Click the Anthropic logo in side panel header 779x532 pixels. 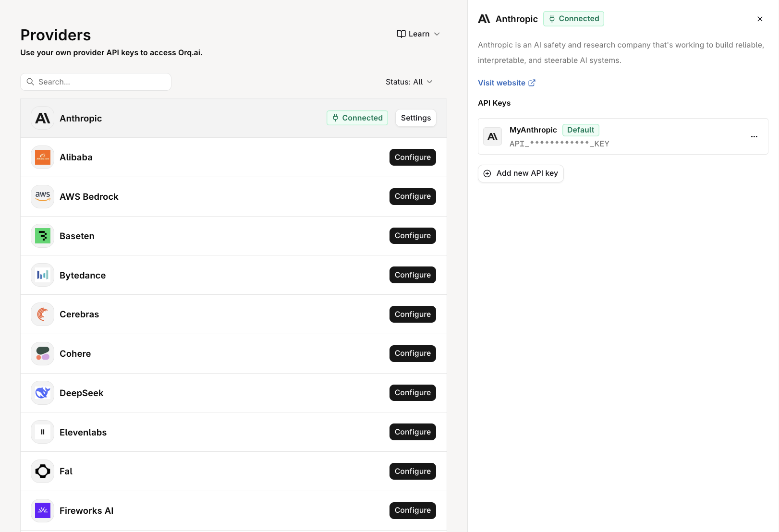pos(484,19)
